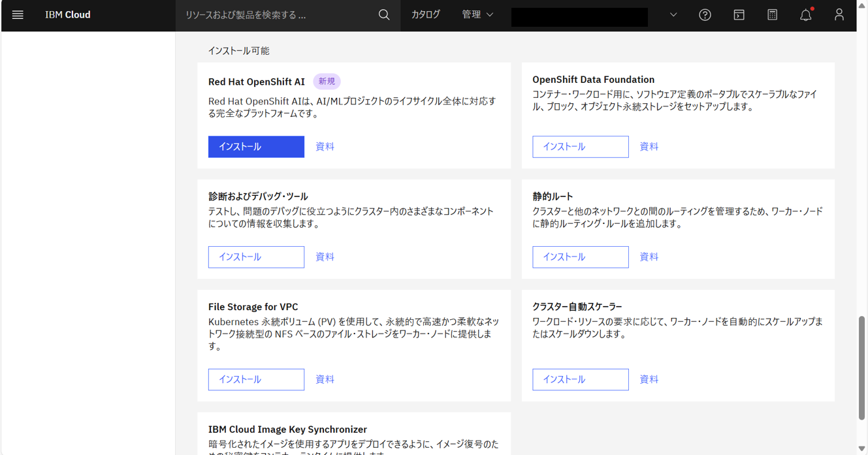Click the scrollbar down arrow
The width and height of the screenshot is (868, 455).
(x=861, y=449)
